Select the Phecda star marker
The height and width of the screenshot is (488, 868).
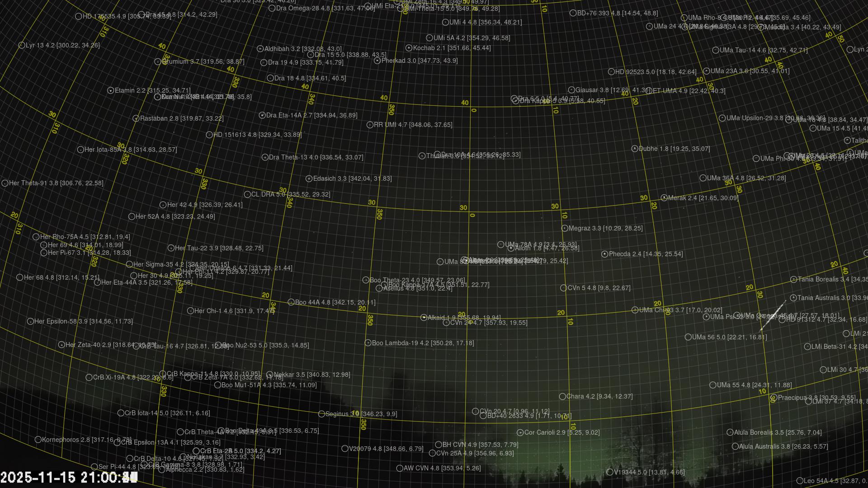pyautogui.click(x=604, y=254)
